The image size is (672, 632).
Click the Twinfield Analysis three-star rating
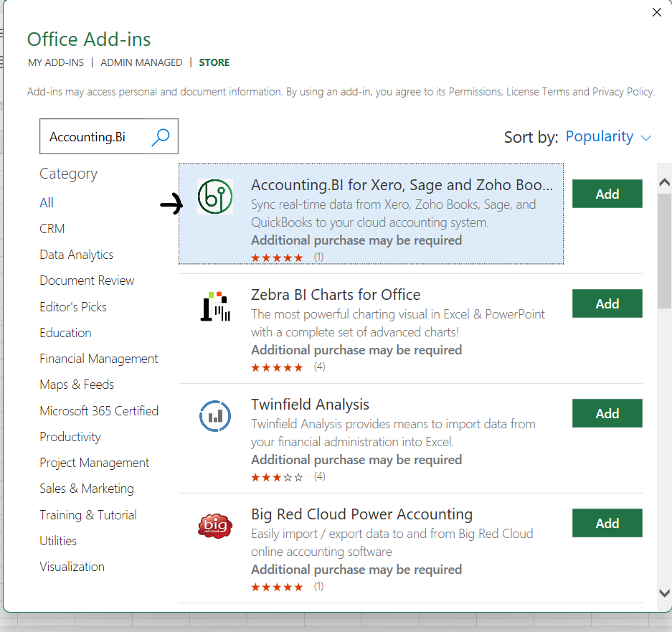coord(278,477)
